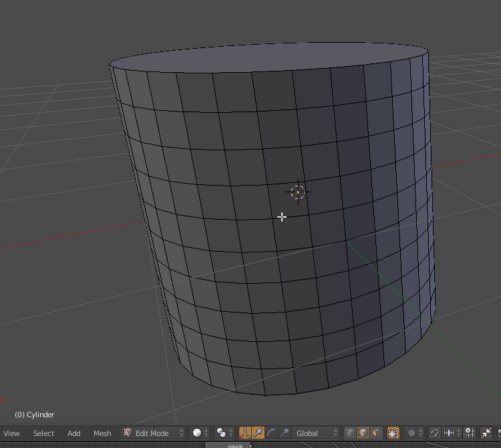Switch to vertex select mode
This screenshot has height=448, width=501.
tap(350, 433)
